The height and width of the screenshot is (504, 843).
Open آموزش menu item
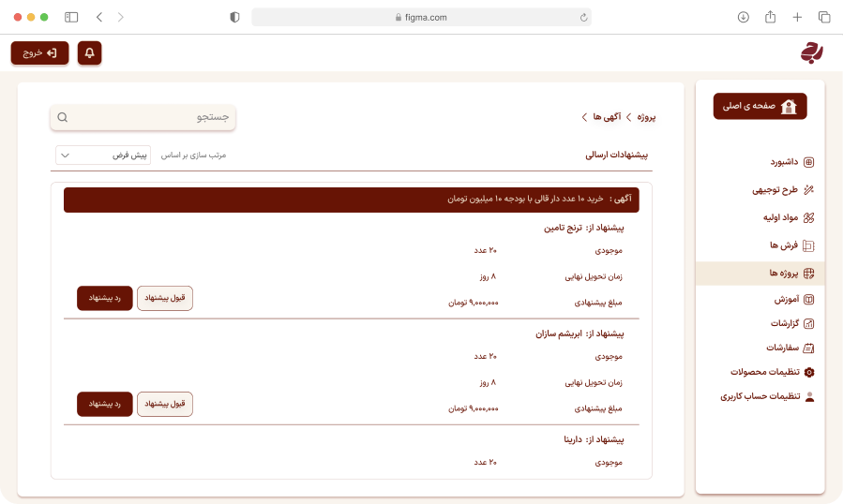coord(786,300)
